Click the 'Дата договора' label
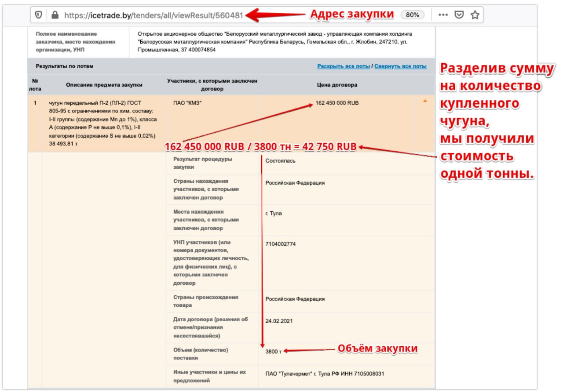The width and height of the screenshot is (563, 392). click(211, 327)
